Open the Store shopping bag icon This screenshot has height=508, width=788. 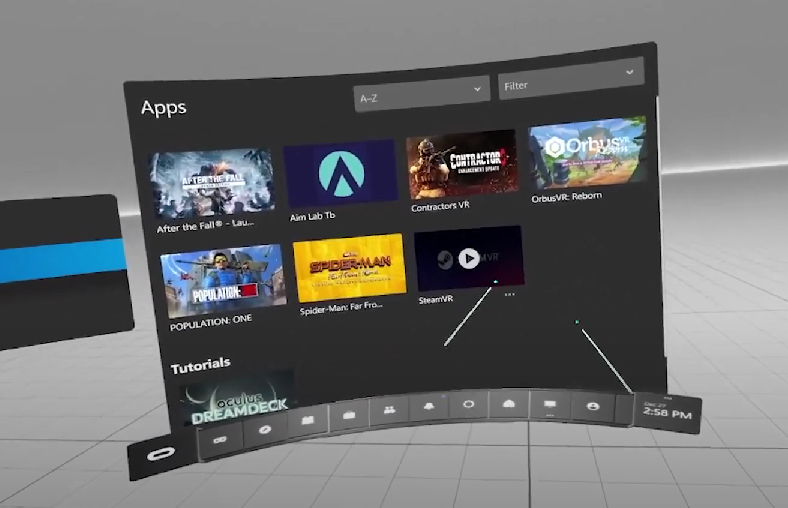coord(349,415)
